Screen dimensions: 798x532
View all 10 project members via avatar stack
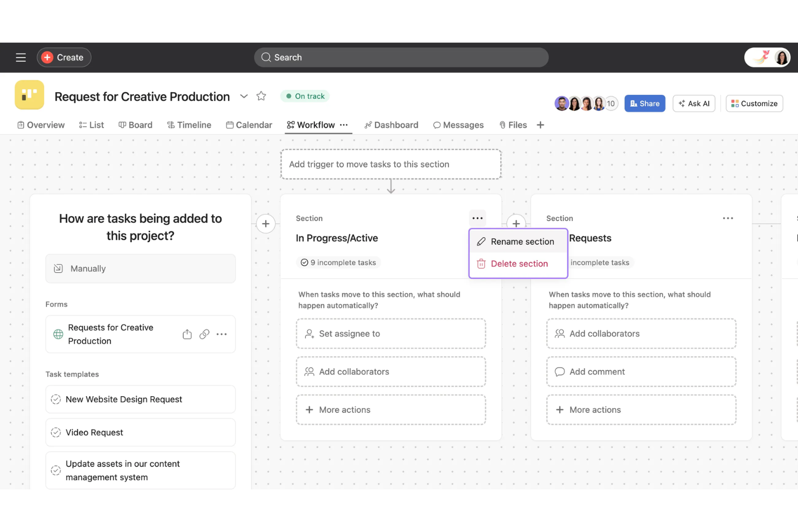click(611, 103)
